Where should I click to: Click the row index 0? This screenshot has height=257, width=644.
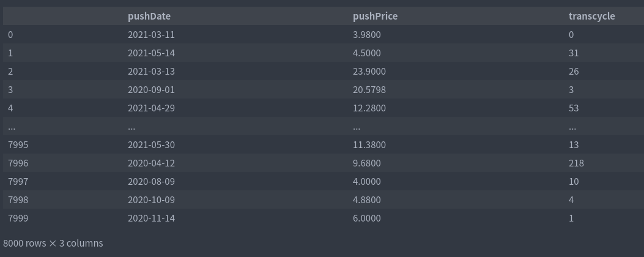pos(10,34)
